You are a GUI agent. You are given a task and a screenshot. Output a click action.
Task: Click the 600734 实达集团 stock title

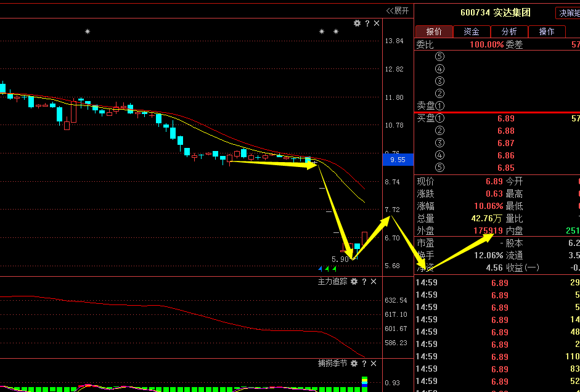495,12
